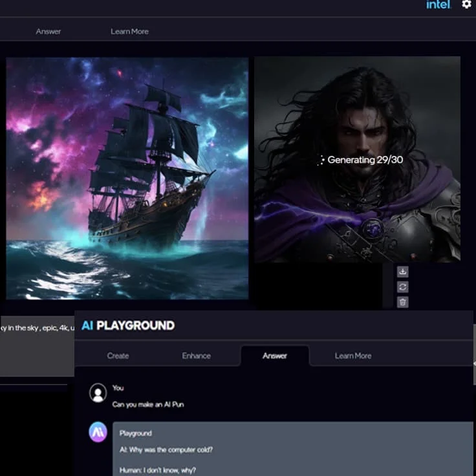Screen dimensions: 476x476
Task: Click the user avatar beside 'You'
Action: [98, 393]
